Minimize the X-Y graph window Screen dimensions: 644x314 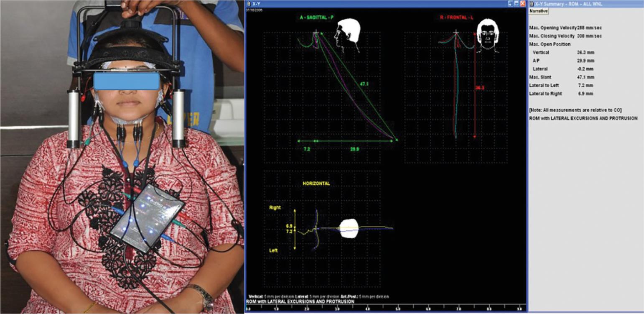(511, 3)
